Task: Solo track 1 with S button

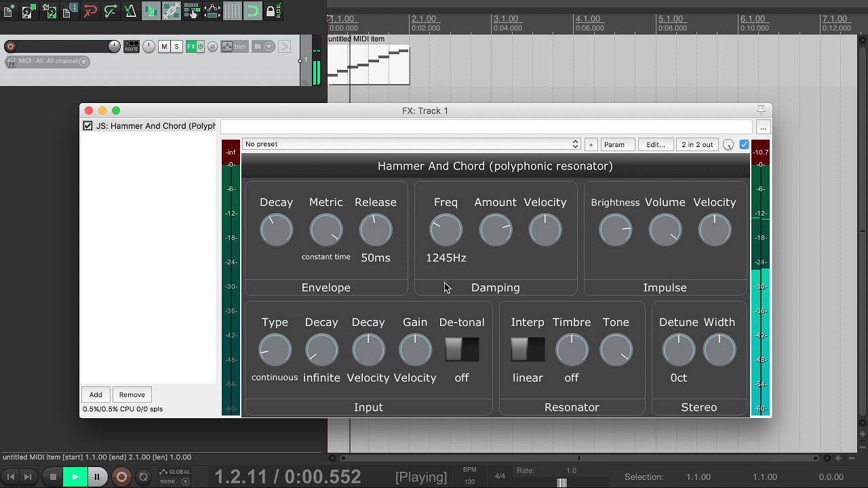Action: pos(177,46)
